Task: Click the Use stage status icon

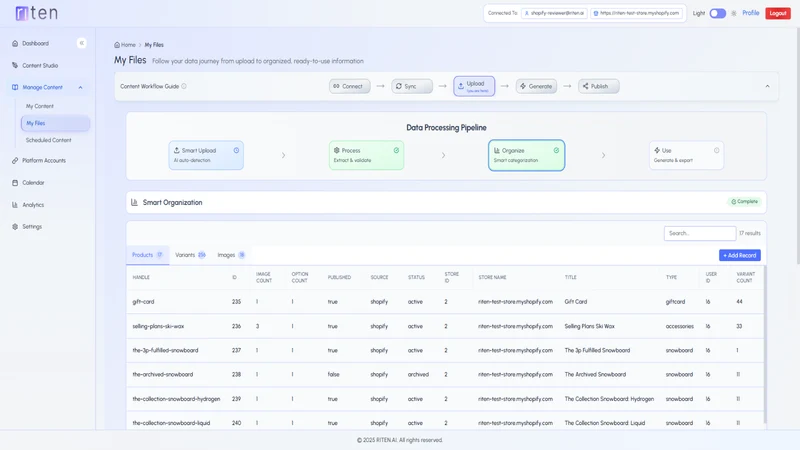Action: click(716, 151)
